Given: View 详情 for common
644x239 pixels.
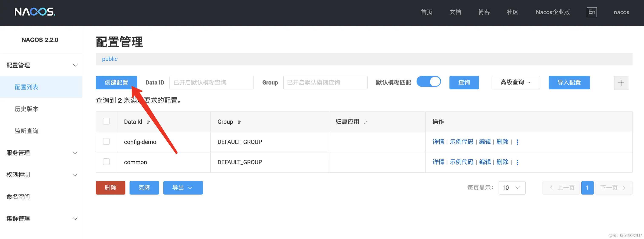Looking at the screenshot, I should pos(438,162).
